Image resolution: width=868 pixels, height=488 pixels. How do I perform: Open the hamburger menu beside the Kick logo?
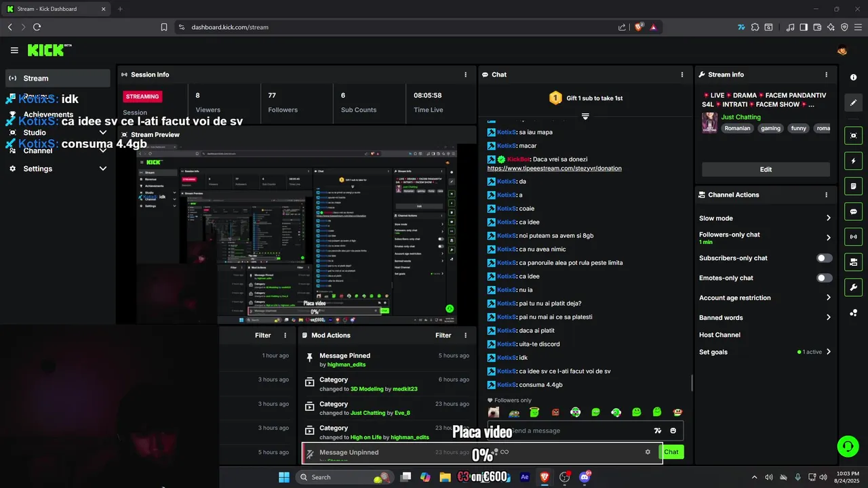pyautogui.click(x=14, y=50)
